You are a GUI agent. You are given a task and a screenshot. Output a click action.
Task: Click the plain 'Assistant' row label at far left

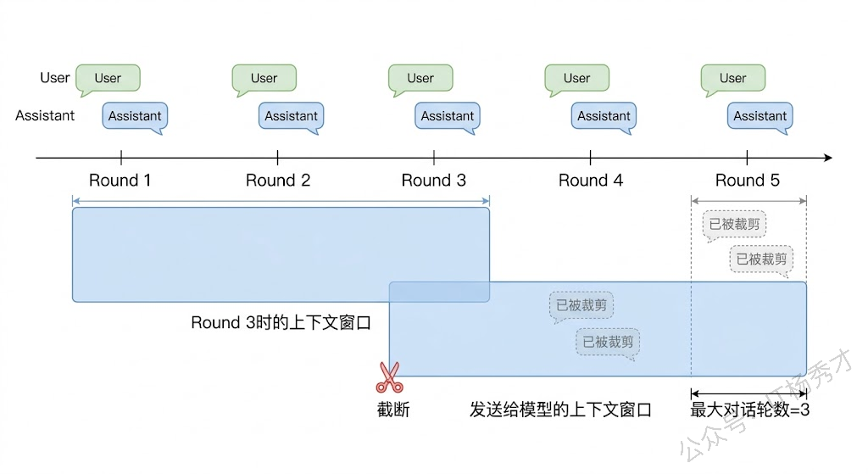(45, 115)
